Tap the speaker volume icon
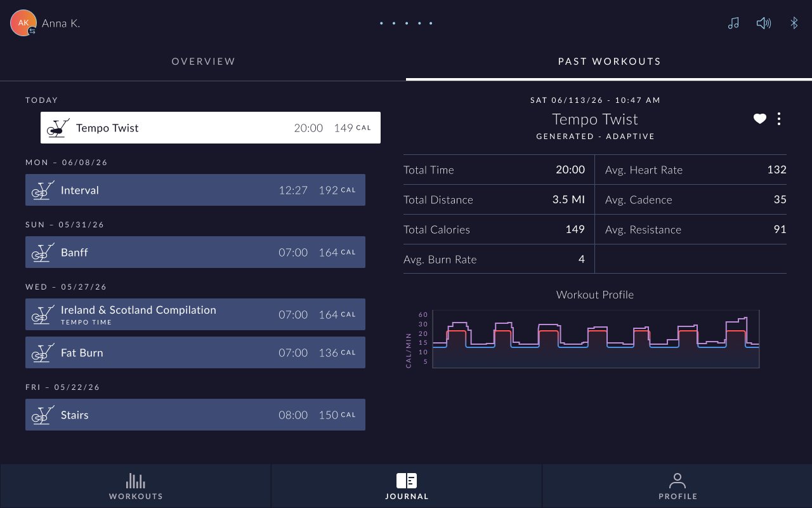Image resolution: width=812 pixels, height=508 pixels. [x=764, y=23]
